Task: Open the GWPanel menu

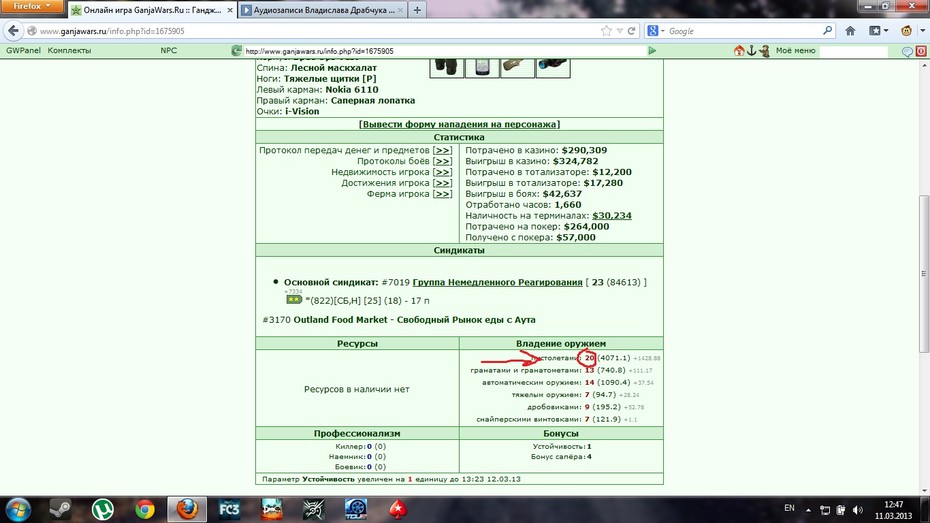Action: [23, 50]
